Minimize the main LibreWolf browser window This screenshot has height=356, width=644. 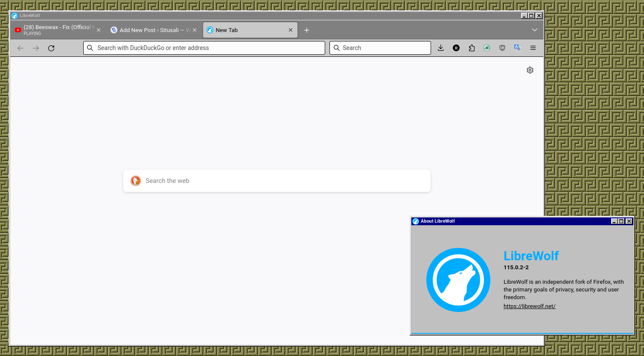click(x=524, y=15)
